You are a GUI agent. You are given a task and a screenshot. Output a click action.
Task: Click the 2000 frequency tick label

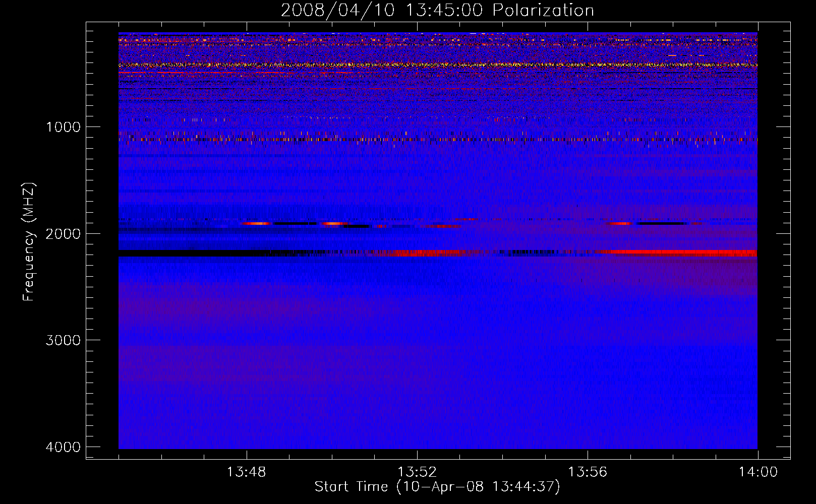pyautogui.click(x=63, y=233)
